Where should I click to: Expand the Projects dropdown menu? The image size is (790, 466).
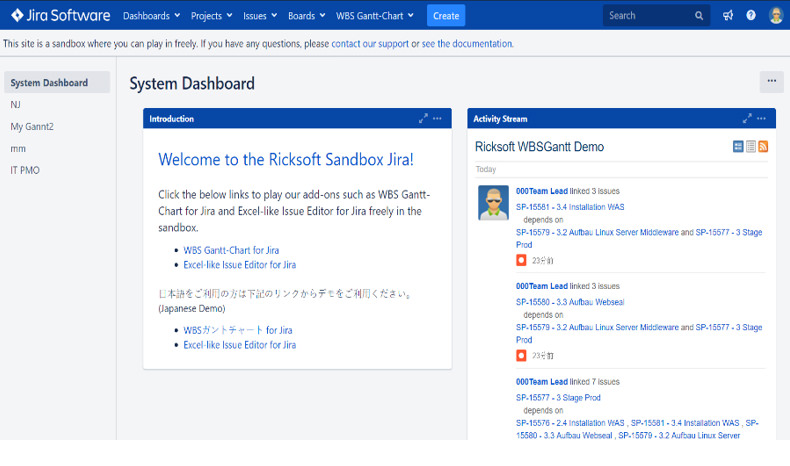click(211, 16)
